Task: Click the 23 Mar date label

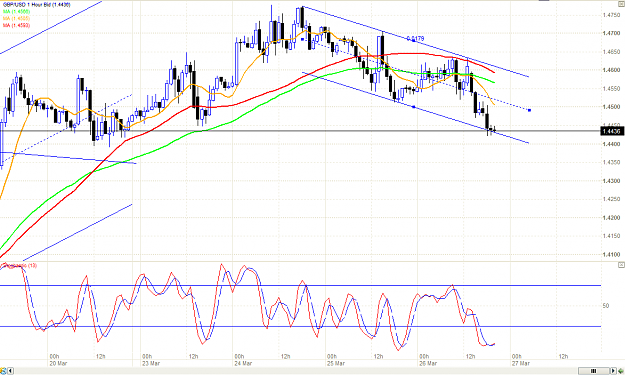Action: point(151,363)
